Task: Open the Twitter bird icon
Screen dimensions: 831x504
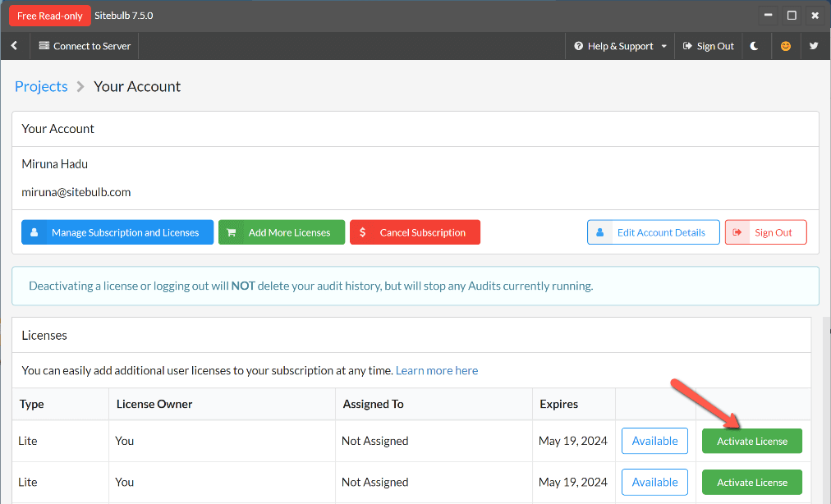Action: pyautogui.click(x=814, y=46)
